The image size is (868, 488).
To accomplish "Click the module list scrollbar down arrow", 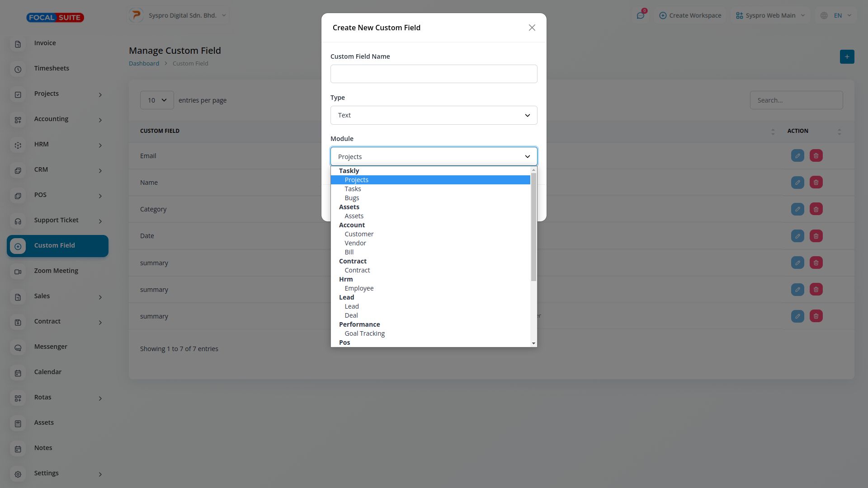I will click(x=533, y=343).
